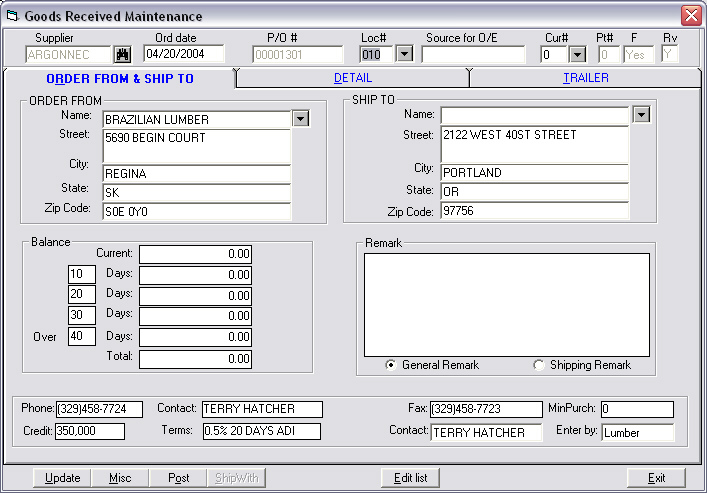Click the Ord date field
707x493 pixels.
[184, 54]
